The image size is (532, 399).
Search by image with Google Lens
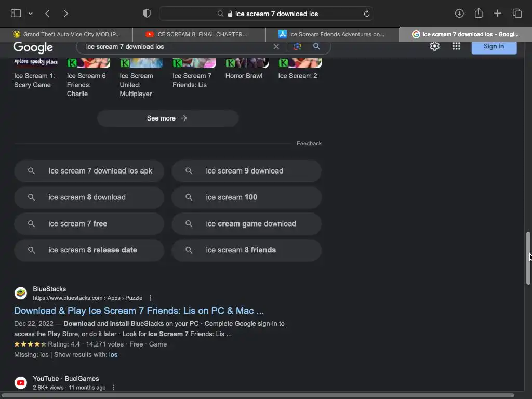click(297, 46)
